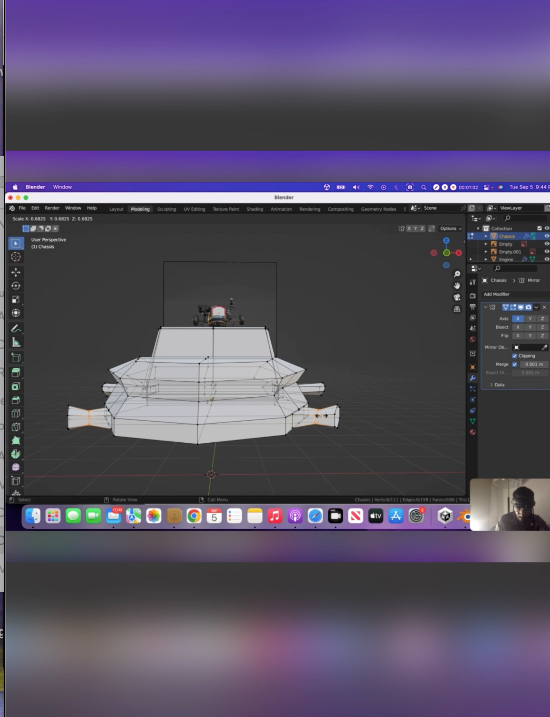
Task: Toggle modifier render camera icon
Action: point(529,307)
